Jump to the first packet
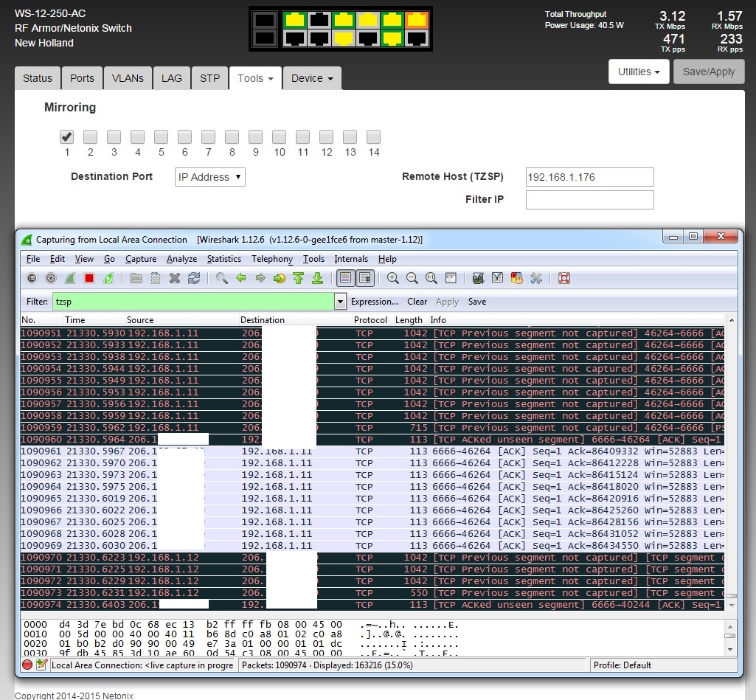The width and height of the screenshot is (756, 700). (299, 278)
